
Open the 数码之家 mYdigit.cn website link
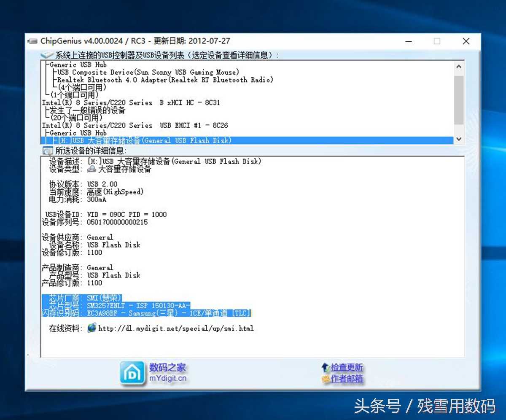pos(167,373)
